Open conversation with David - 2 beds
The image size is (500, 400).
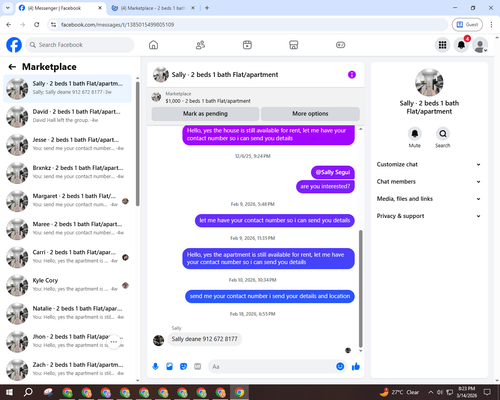[67, 117]
